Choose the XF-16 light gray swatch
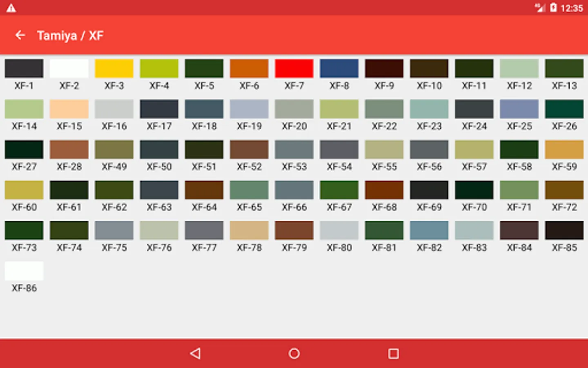Screen dimensions: 588x368 [114, 109]
